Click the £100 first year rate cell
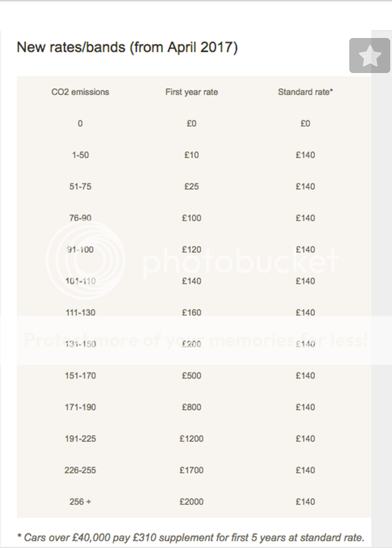Viewport: 392px width, 548px height. [192, 218]
